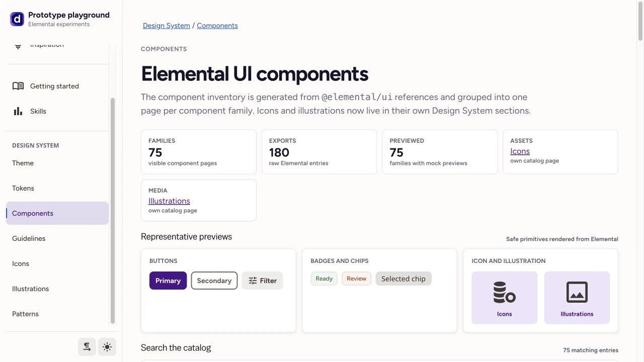644x362 pixels.
Task: Click the Ready badge
Action: click(x=324, y=279)
